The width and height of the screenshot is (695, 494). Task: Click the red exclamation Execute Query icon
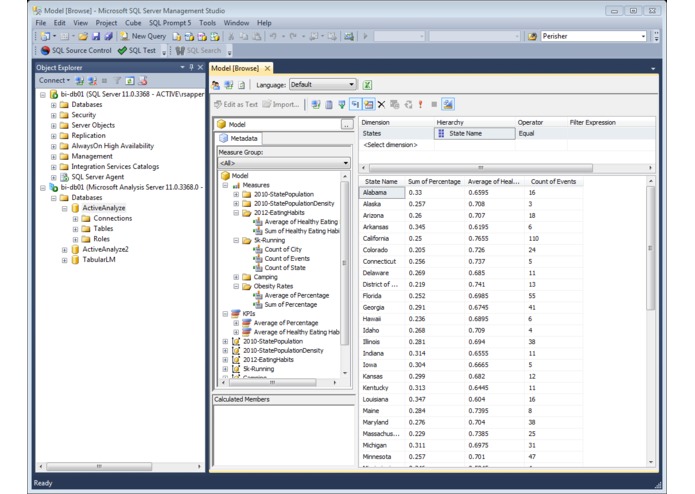coord(420,105)
